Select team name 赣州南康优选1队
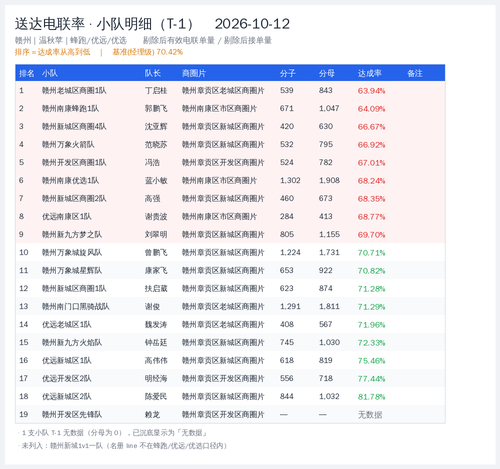The image size is (500, 469). coord(70,180)
